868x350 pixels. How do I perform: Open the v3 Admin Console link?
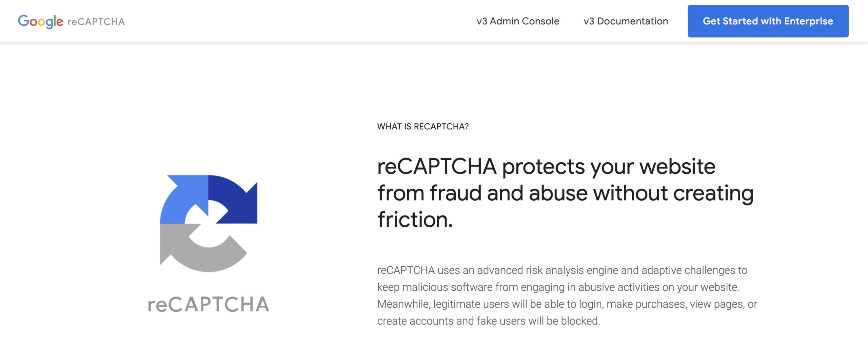point(518,21)
